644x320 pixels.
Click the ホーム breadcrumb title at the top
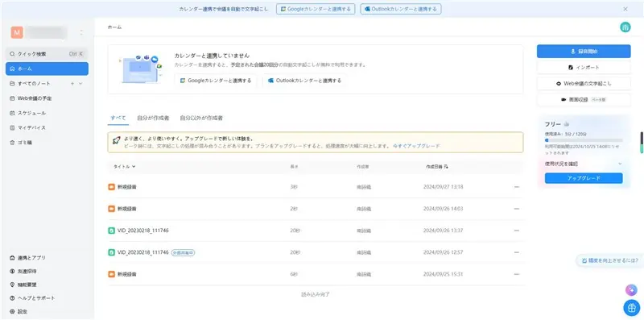click(x=114, y=27)
